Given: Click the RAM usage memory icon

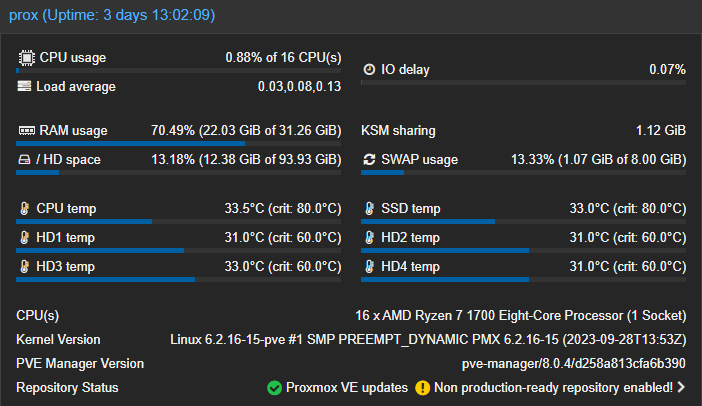Looking at the screenshot, I should point(26,131).
